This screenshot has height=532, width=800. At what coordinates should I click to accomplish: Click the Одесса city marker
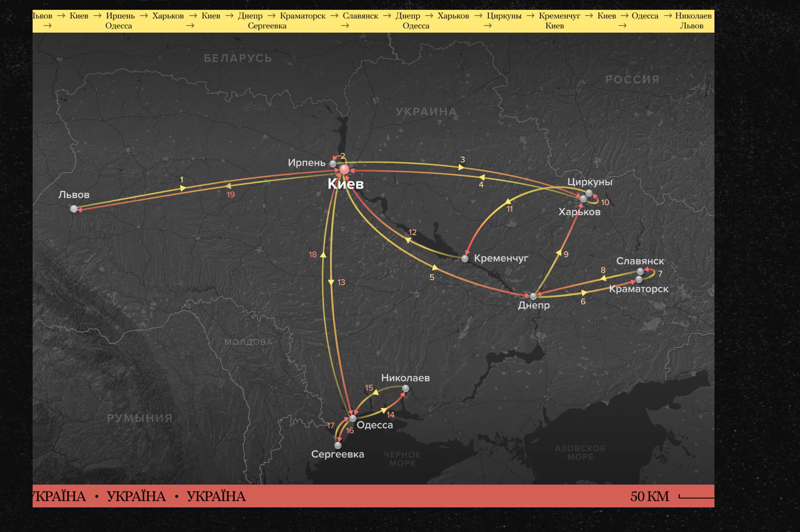[353, 418]
